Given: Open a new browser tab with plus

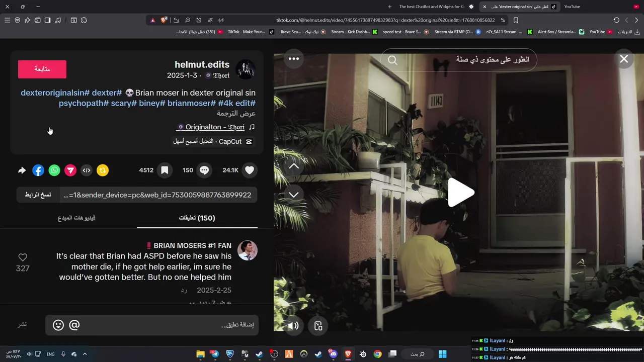Looking at the screenshot, I should [389, 7].
